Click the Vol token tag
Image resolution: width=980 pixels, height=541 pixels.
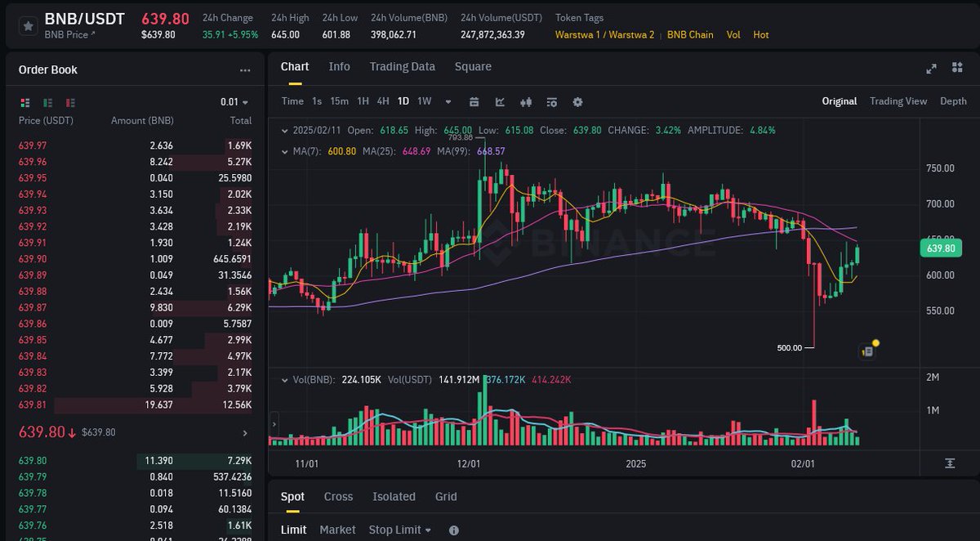coord(733,35)
